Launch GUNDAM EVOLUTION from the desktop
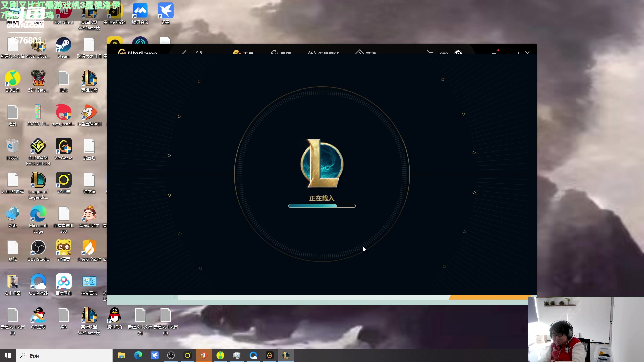This screenshot has height=362, width=644. (x=38, y=152)
